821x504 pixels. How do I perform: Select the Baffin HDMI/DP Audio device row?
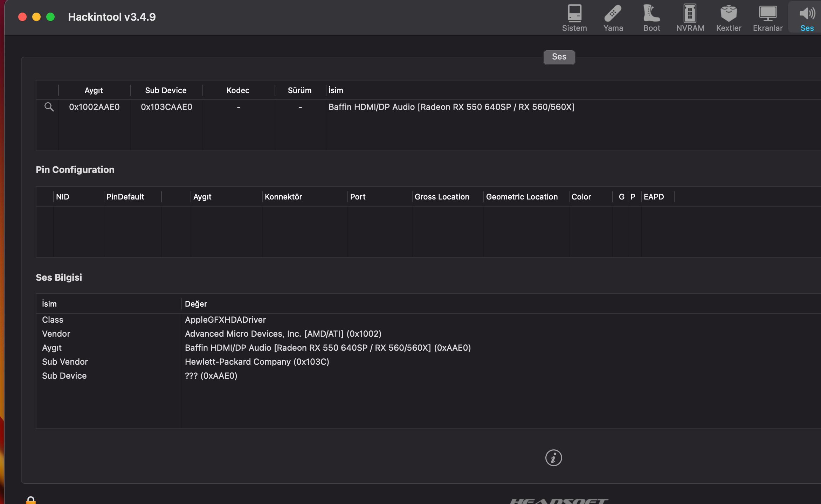[x=451, y=107]
